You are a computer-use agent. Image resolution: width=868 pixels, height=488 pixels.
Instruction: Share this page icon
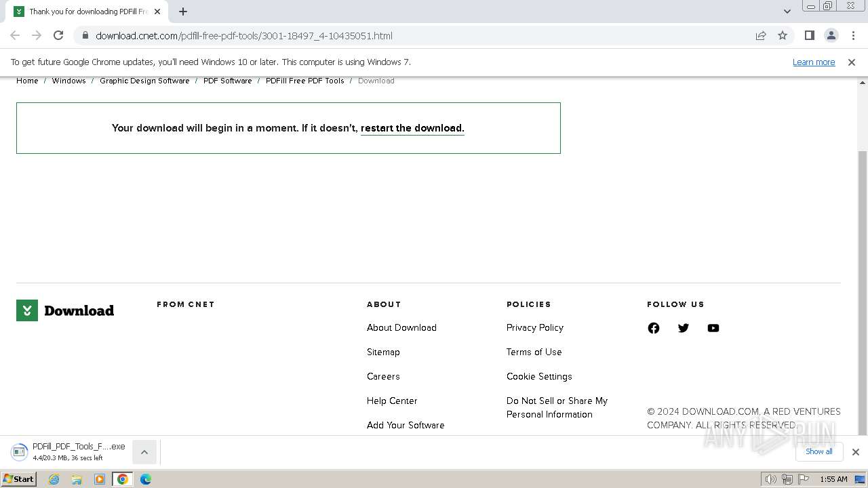tap(761, 35)
